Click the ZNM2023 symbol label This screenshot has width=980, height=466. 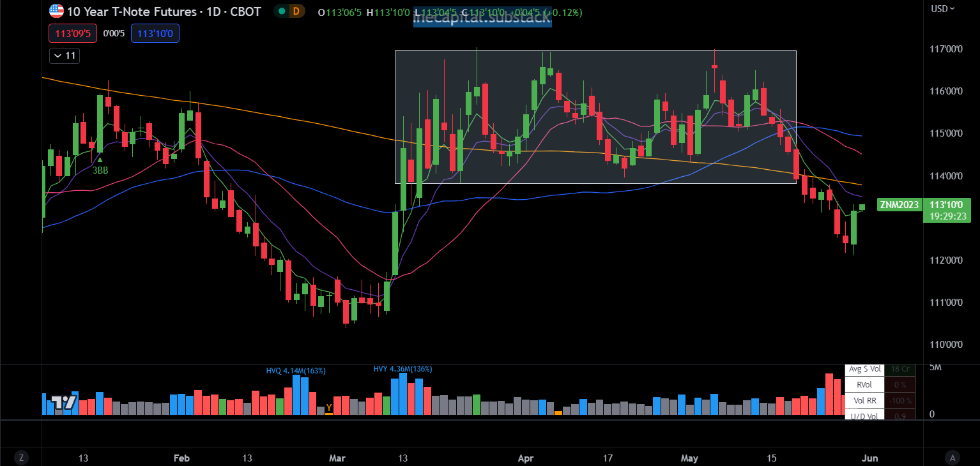899,205
